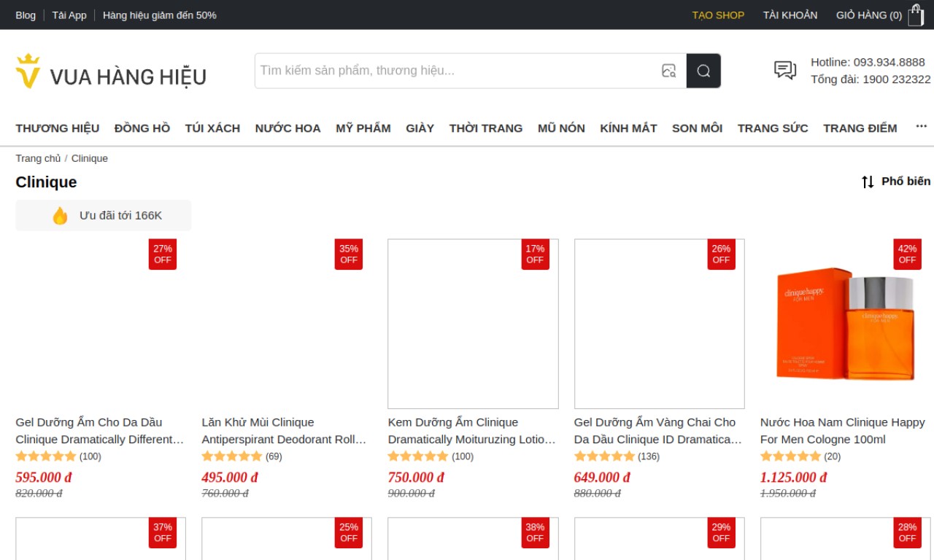The image size is (934, 560).
Task: Open the shopping bag cart icon
Action: pyautogui.click(x=916, y=15)
